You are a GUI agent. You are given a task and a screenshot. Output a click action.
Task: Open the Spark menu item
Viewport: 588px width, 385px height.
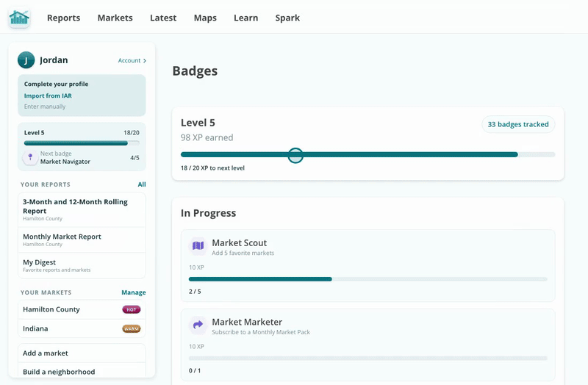pyautogui.click(x=287, y=18)
